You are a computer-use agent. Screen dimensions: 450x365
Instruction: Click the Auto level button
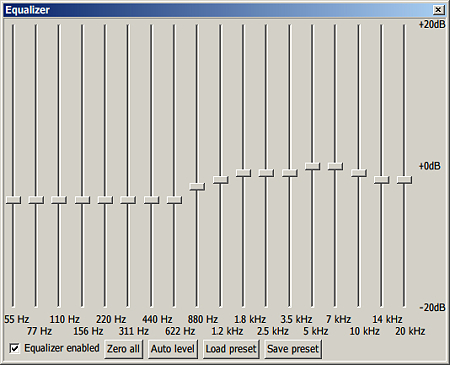click(x=173, y=349)
